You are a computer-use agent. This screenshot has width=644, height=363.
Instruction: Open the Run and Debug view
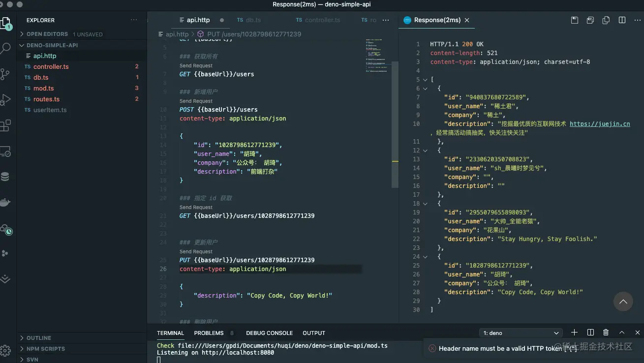coord(6,100)
